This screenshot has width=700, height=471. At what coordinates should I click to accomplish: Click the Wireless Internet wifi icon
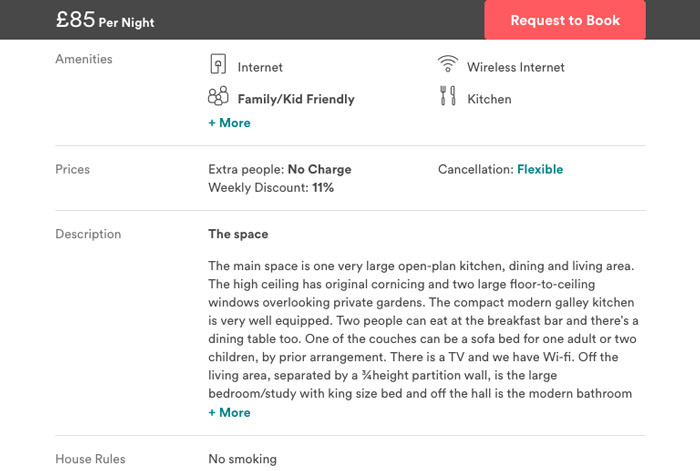coord(447,63)
